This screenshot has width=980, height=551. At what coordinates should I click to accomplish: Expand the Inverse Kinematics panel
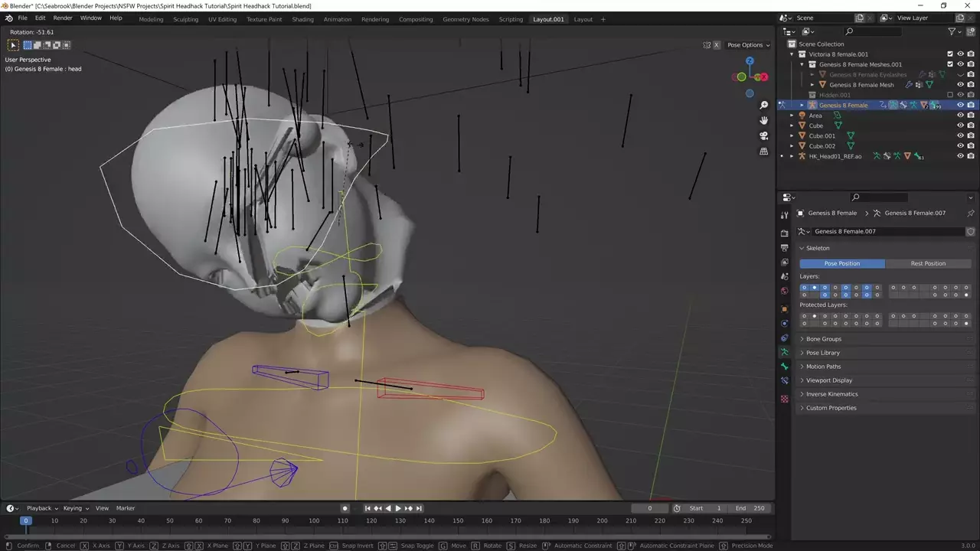[x=831, y=394]
